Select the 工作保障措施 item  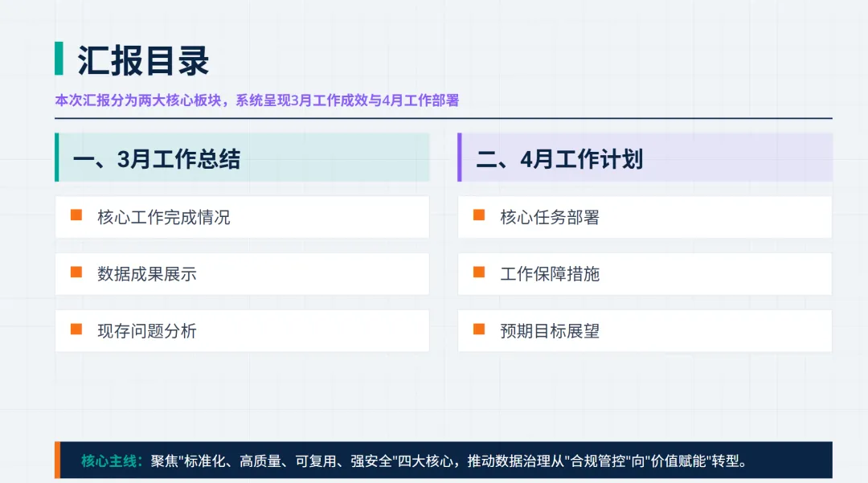coord(645,274)
